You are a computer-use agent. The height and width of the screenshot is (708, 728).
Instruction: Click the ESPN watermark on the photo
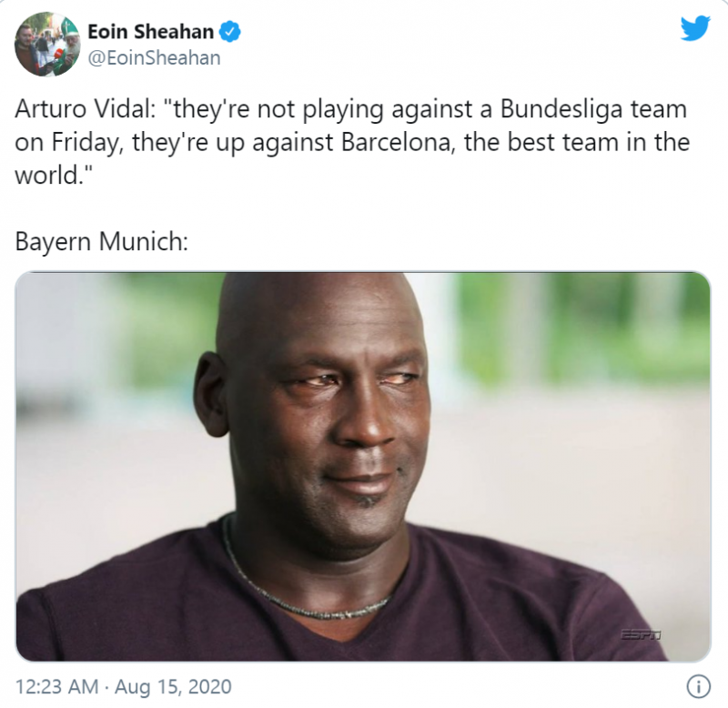pos(641,634)
